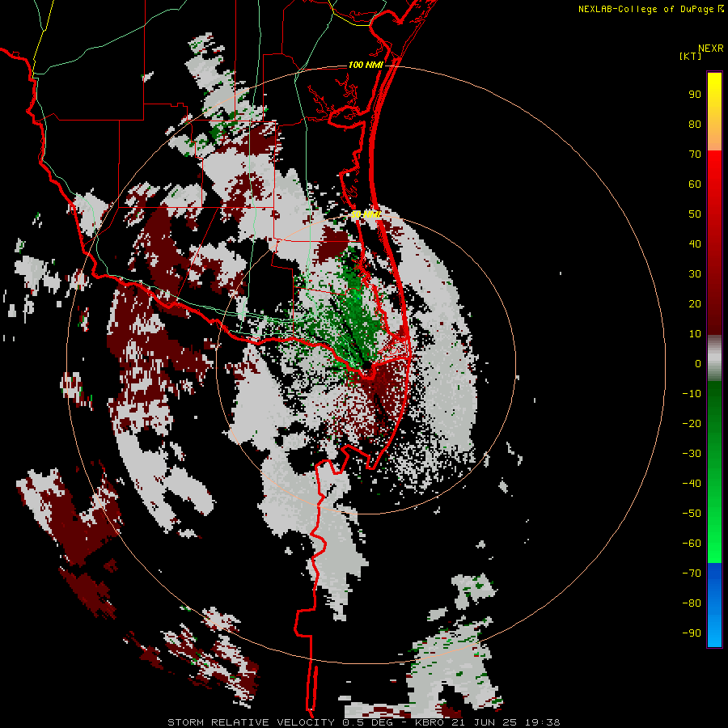Click the yellow-orange top segment of color bar
The image size is (728, 728).
714,112
